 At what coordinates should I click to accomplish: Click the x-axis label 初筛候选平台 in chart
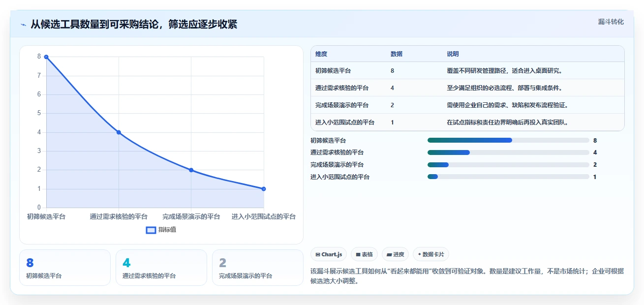point(46,216)
